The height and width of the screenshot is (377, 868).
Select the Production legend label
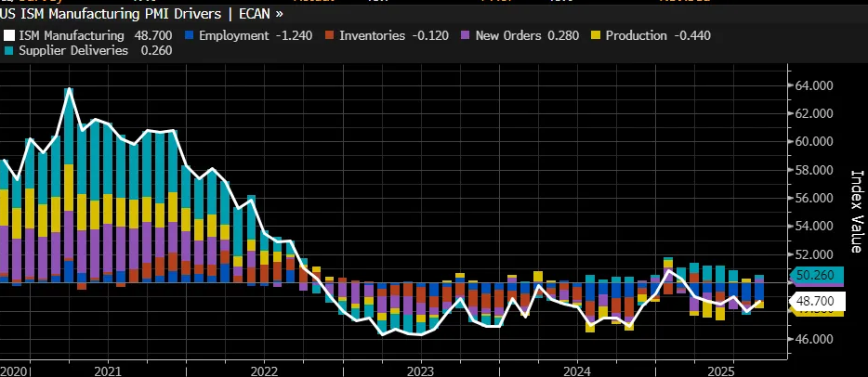(x=636, y=36)
